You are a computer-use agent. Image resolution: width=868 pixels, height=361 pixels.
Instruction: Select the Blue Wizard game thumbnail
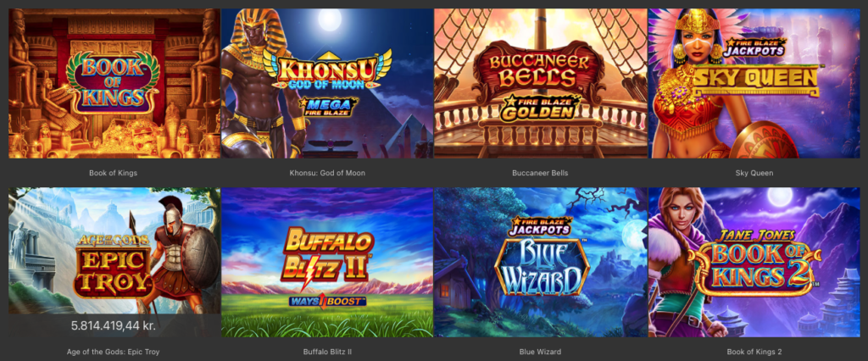[540, 262]
